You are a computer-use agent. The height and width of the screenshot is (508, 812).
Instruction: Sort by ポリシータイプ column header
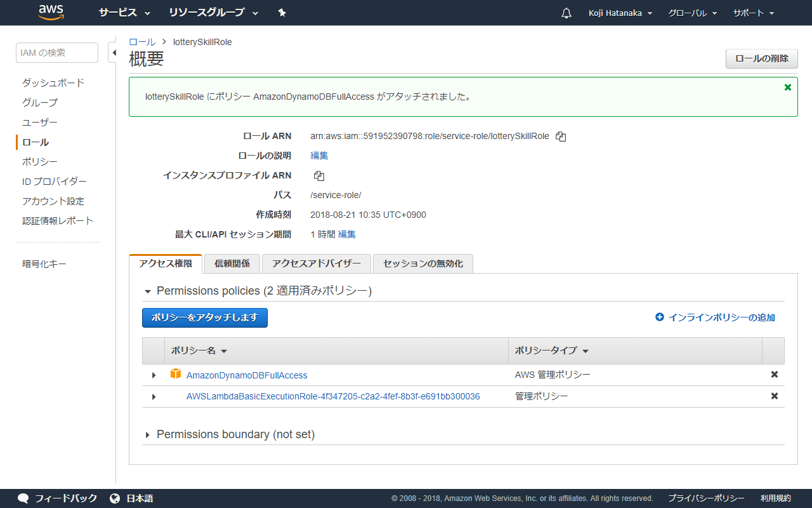tap(551, 351)
